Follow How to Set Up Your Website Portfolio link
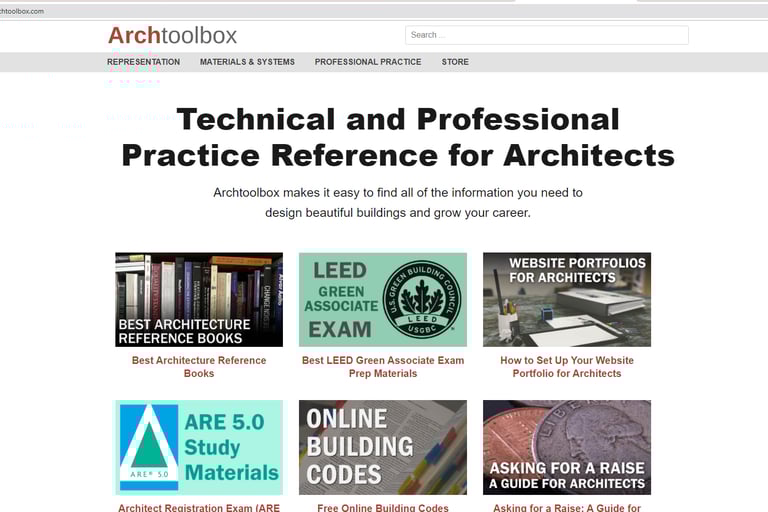Screen dimensions: 768x512 click(x=567, y=366)
